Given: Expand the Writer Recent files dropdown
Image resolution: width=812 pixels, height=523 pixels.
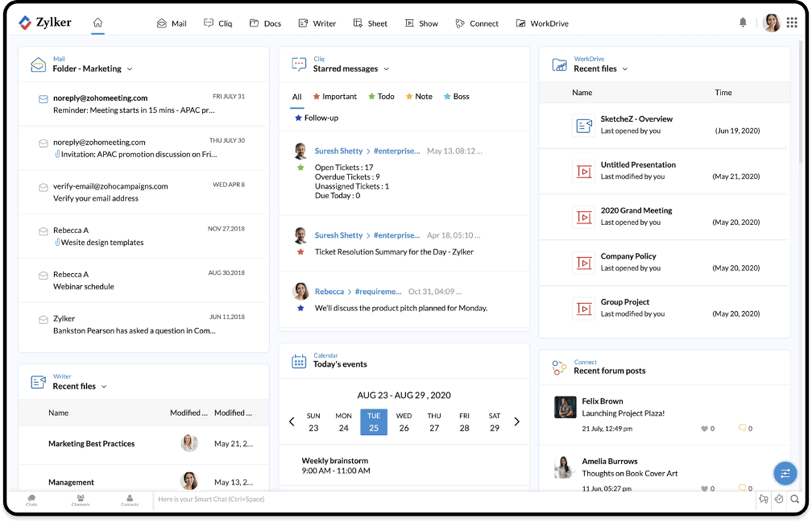Looking at the screenshot, I should pos(104,387).
